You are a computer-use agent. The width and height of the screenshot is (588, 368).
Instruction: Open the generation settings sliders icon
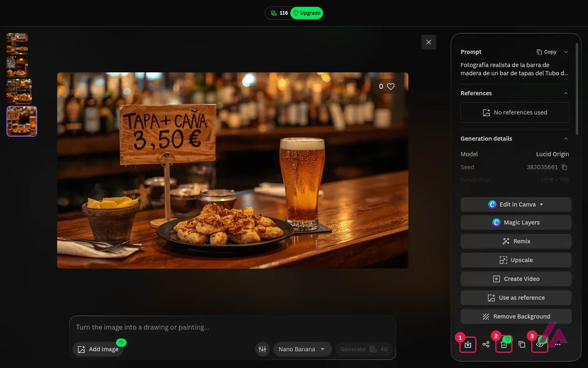263,349
